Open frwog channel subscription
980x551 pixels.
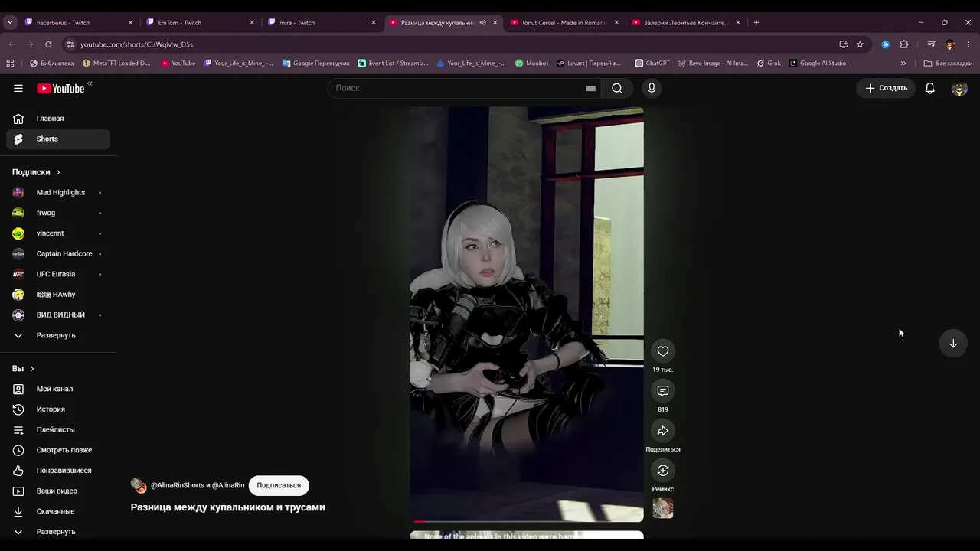58,213
